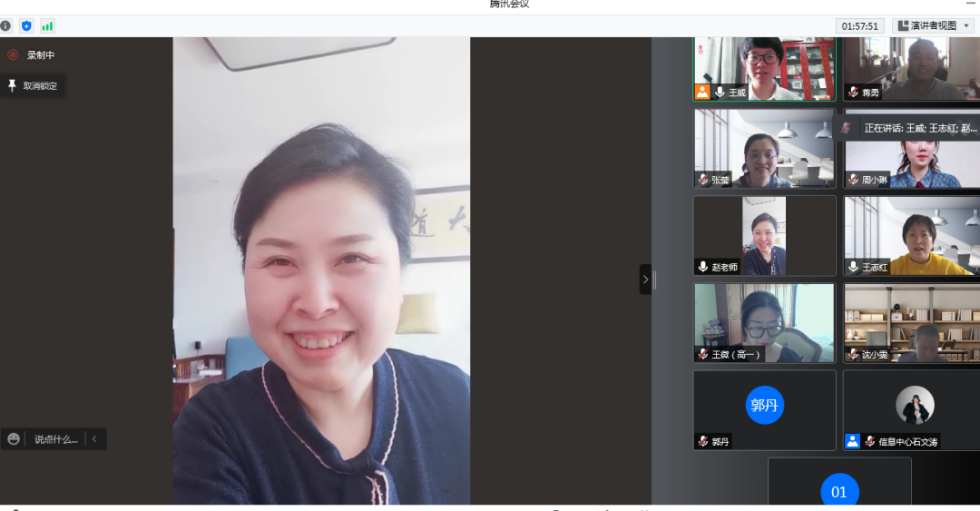The image size is (980, 511).
Task: Open the meeting info icon
Action: coord(5,25)
